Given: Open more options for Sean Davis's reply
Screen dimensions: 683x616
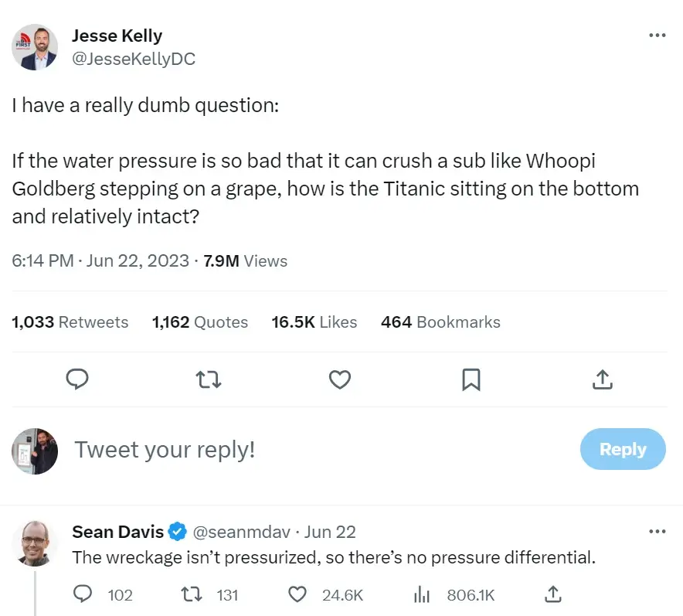Looking at the screenshot, I should (x=658, y=531).
